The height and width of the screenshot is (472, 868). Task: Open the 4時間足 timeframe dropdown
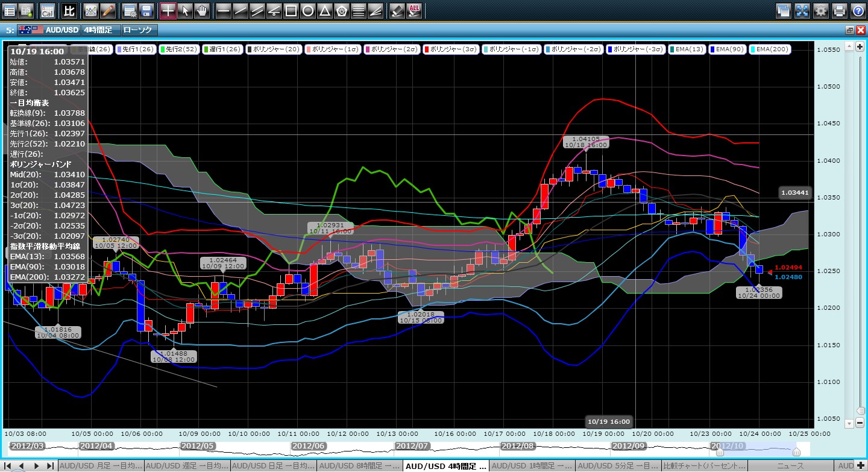[101, 30]
